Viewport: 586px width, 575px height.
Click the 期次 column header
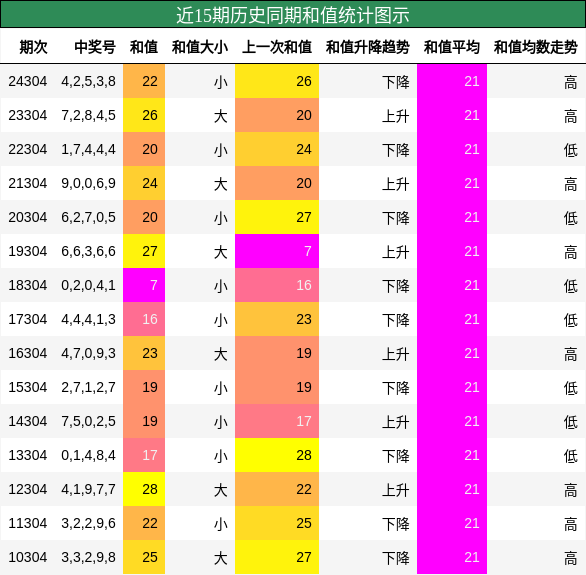point(34,47)
